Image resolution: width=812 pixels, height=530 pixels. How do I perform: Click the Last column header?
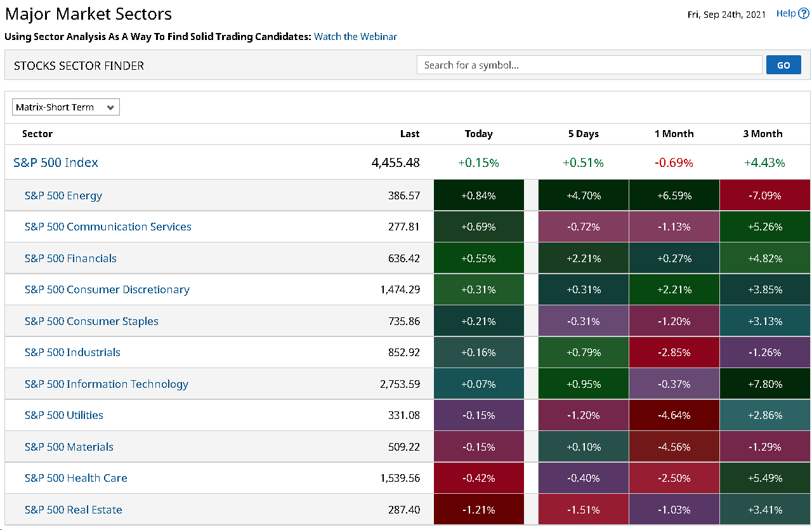410,134
